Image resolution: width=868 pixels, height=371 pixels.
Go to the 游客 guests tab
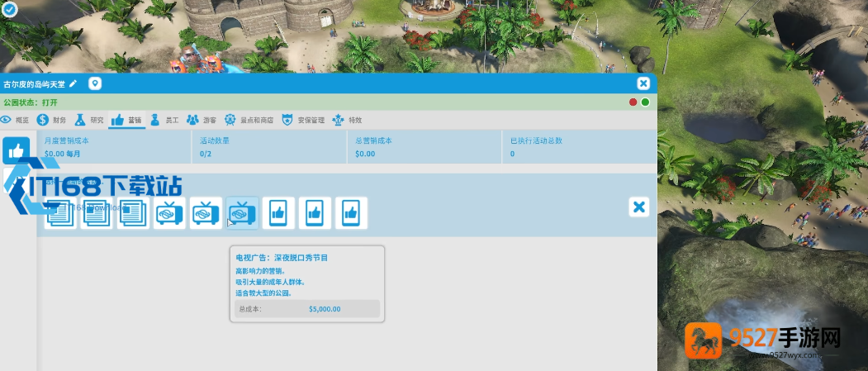pyautogui.click(x=202, y=120)
